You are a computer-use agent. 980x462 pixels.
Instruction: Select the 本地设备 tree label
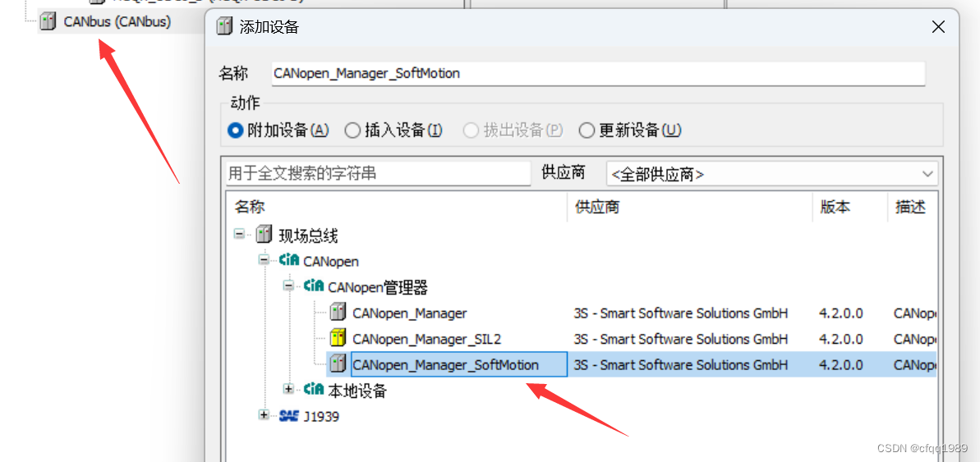tap(357, 391)
